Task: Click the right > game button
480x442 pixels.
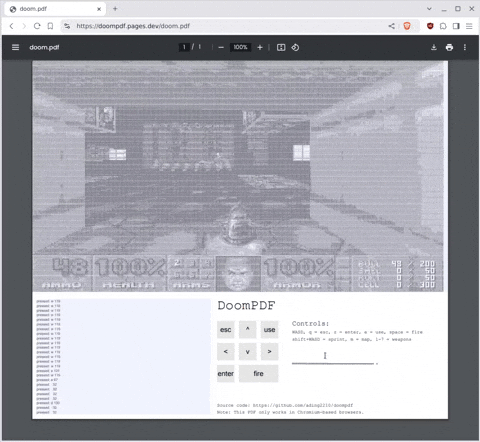Action: (269, 351)
